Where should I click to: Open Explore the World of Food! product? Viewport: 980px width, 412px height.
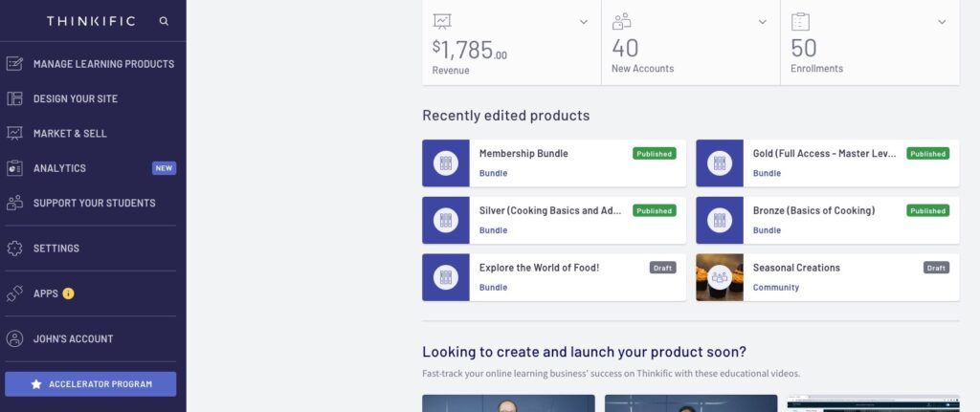point(540,268)
